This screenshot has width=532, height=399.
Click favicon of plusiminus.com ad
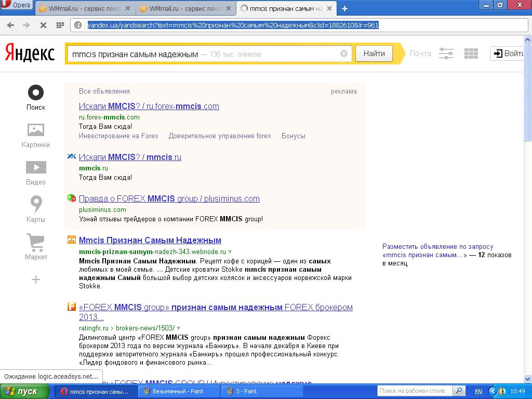click(72, 198)
